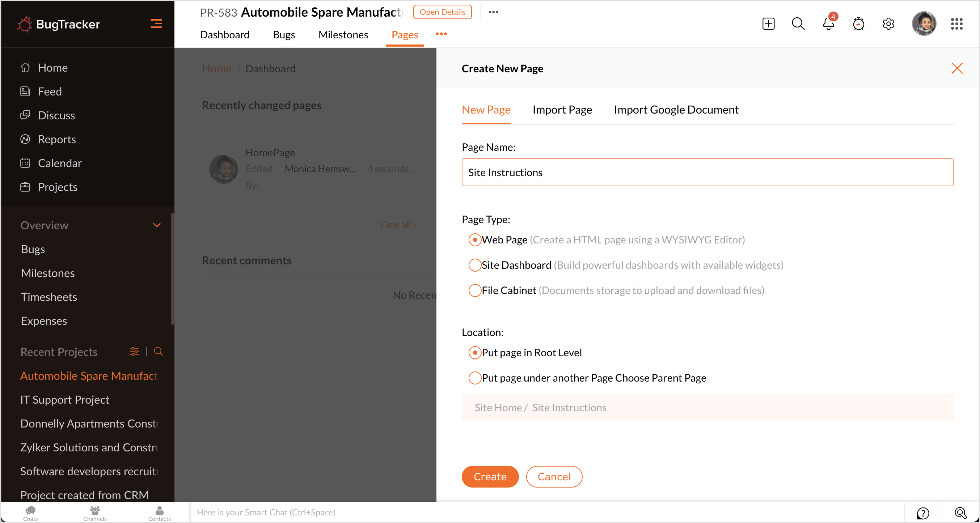
Task: Open more tabs ellipsis beside Pages
Action: [441, 34]
